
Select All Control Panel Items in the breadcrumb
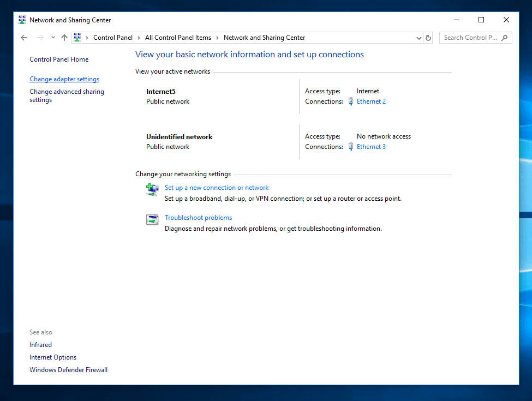coord(178,37)
